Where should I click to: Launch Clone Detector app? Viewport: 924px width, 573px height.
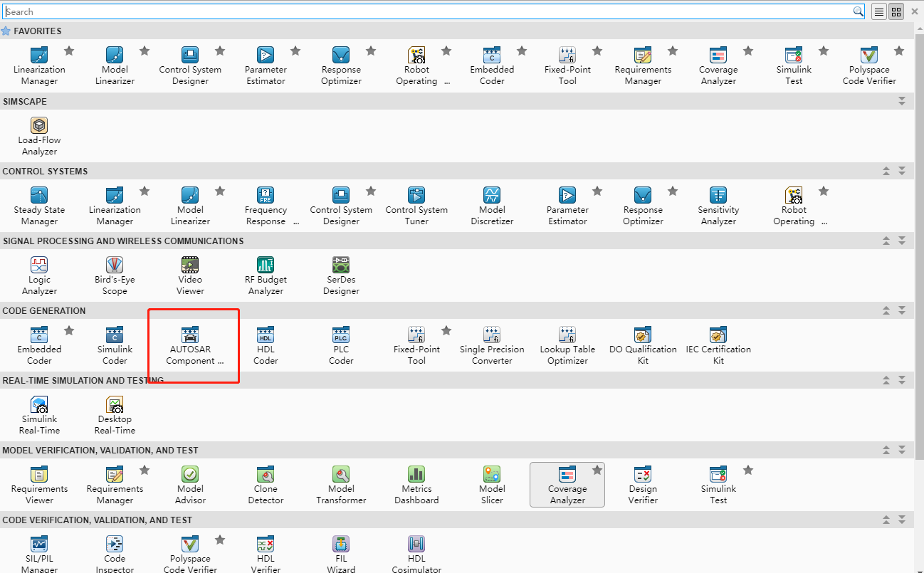pyautogui.click(x=266, y=485)
